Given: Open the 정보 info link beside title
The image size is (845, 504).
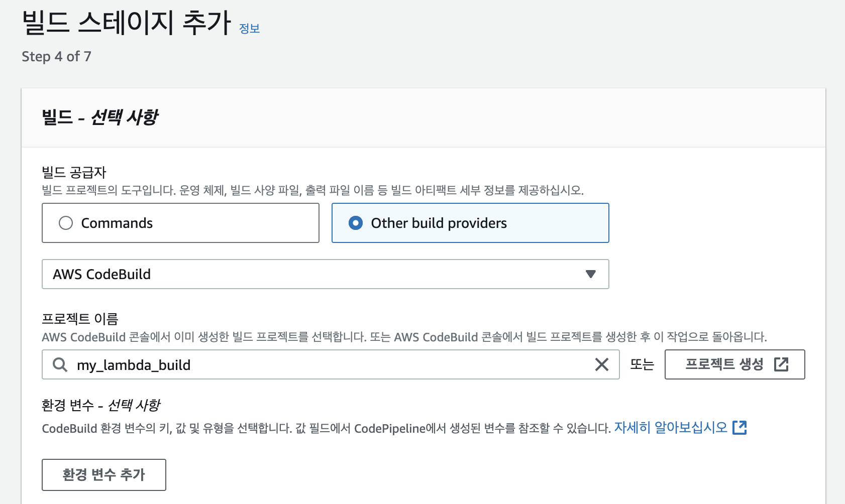Looking at the screenshot, I should 249,29.
